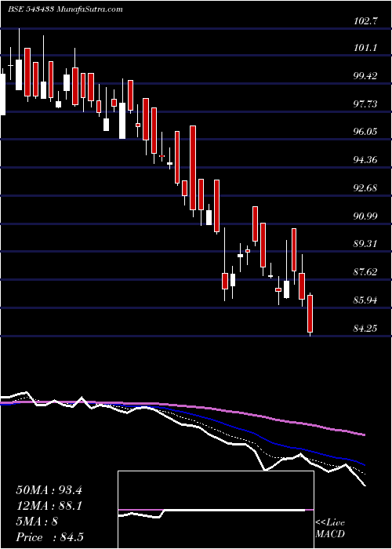Click the 94.36 price axis label
Screen dimensions: 392x549
coord(365,160)
